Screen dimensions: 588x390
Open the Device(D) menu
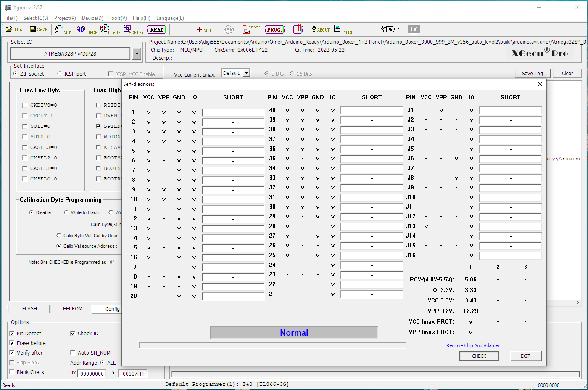(x=92, y=18)
